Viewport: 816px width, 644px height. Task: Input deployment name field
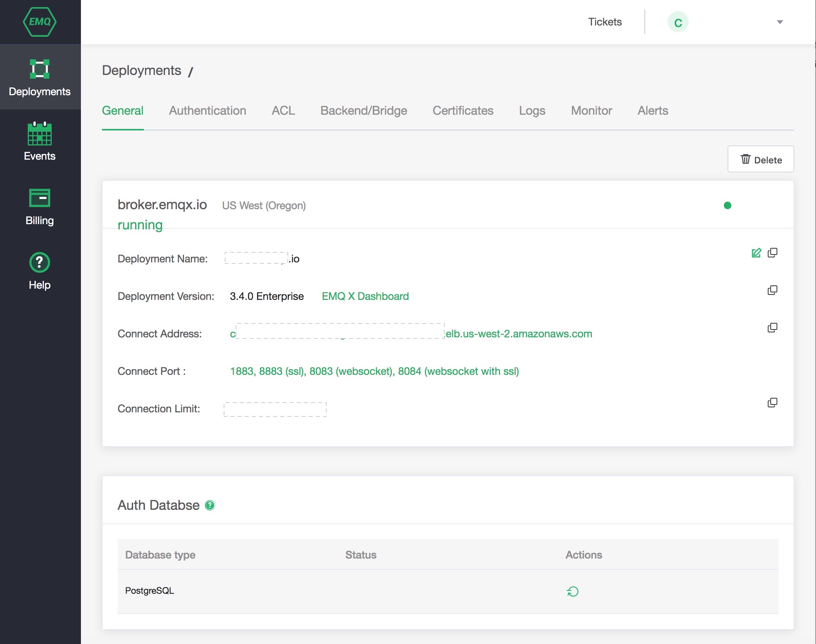(x=258, y=258)
